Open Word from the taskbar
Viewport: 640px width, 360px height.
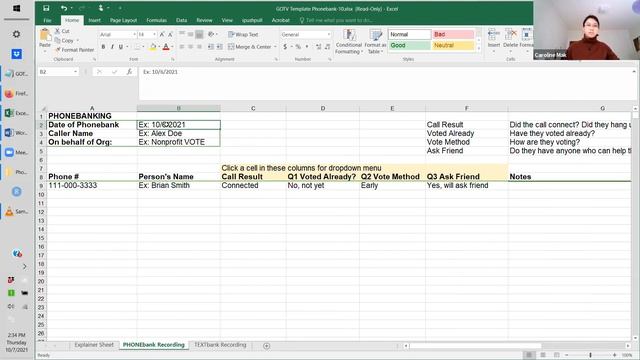17,133
